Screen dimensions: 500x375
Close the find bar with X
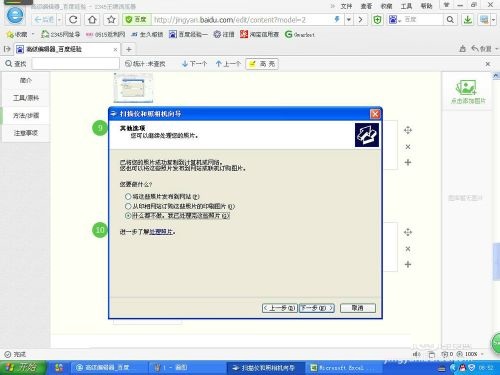pyautogui.click(x=488, y=64)
